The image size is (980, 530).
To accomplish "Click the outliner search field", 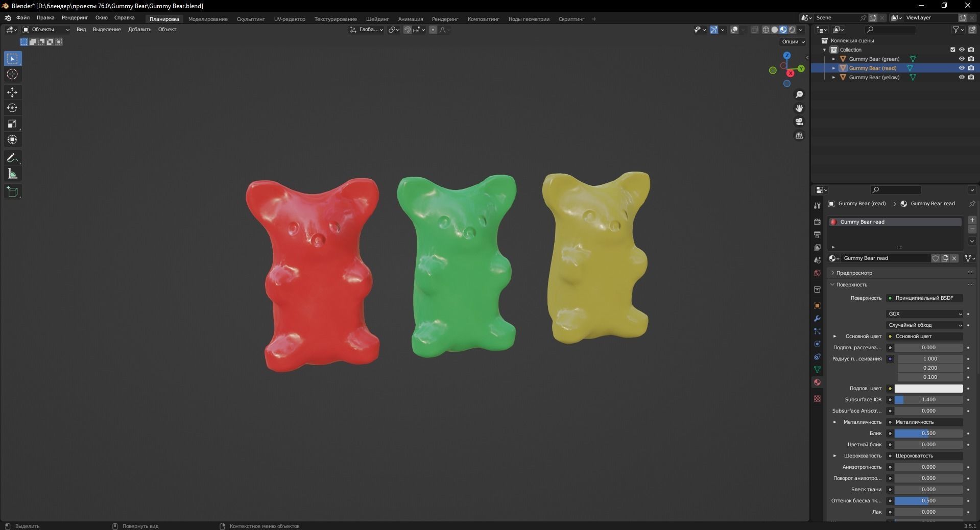I will pyautogui.click(x=891, y=30).
